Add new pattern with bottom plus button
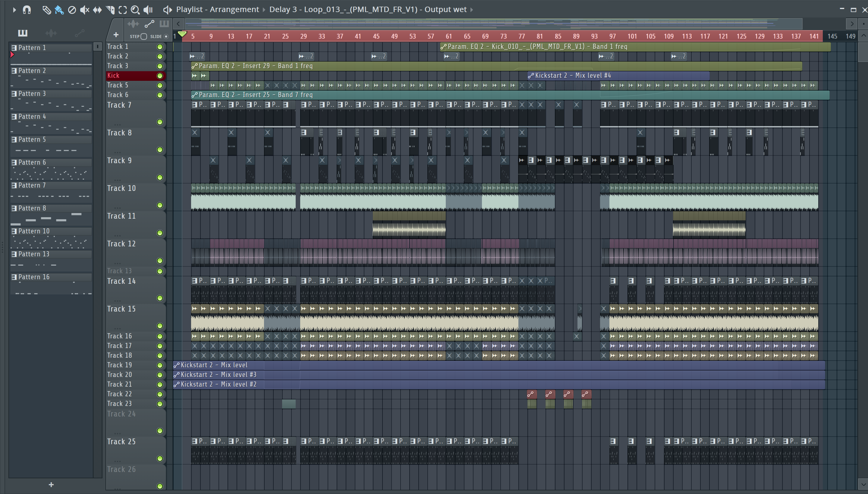Viewport: 868px width, 494px height. tap(51, 484)
